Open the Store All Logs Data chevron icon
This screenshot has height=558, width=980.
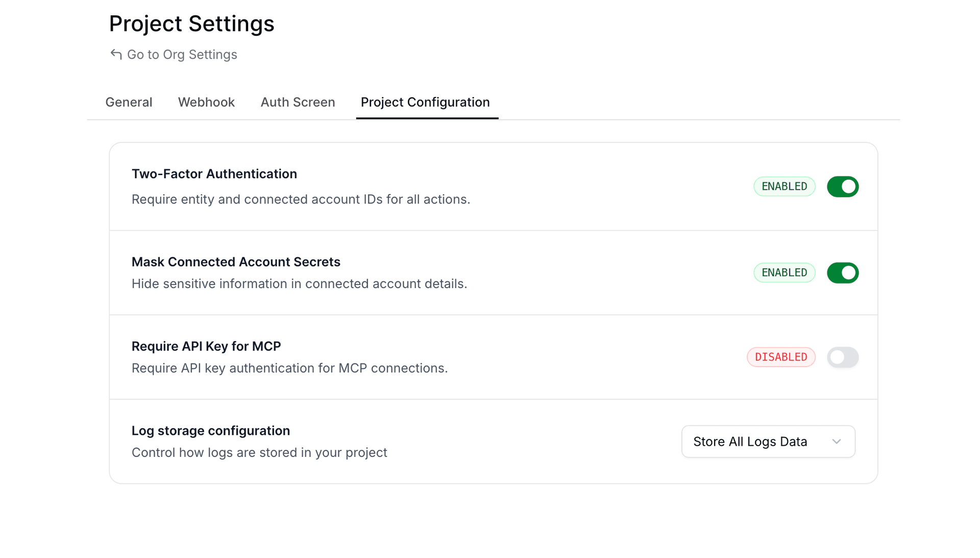click(x=836, y=441)
